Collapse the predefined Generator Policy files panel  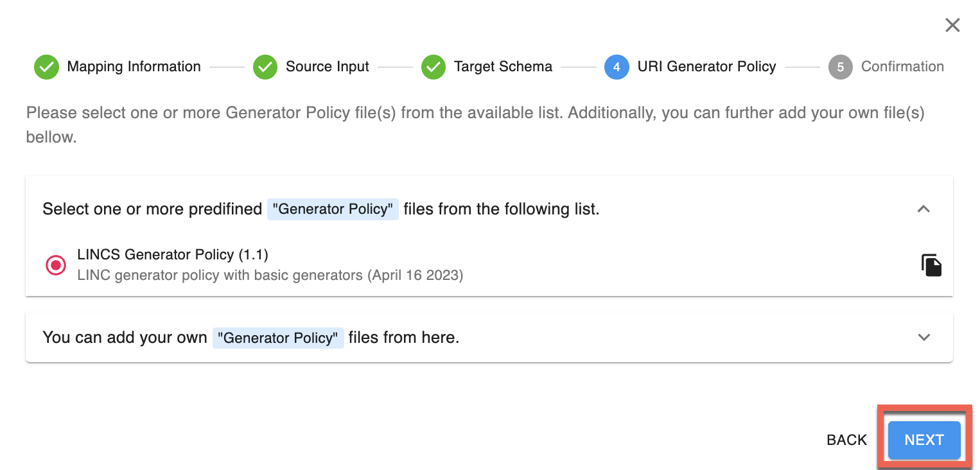923,209
